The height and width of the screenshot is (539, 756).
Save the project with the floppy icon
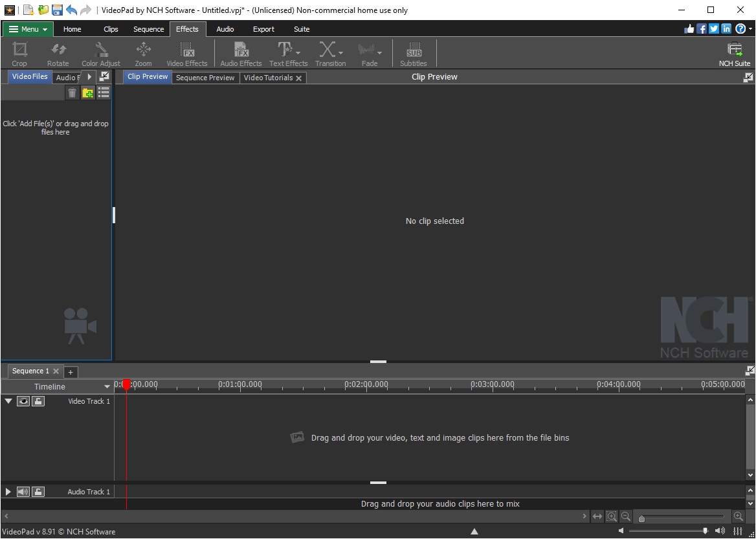[58, 10]
